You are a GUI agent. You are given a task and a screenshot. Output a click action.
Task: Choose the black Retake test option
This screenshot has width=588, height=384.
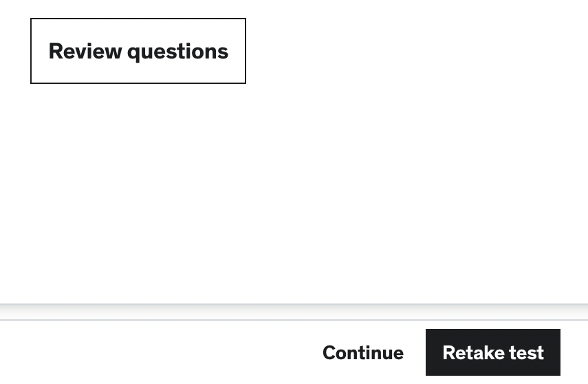tap(492, 353)
